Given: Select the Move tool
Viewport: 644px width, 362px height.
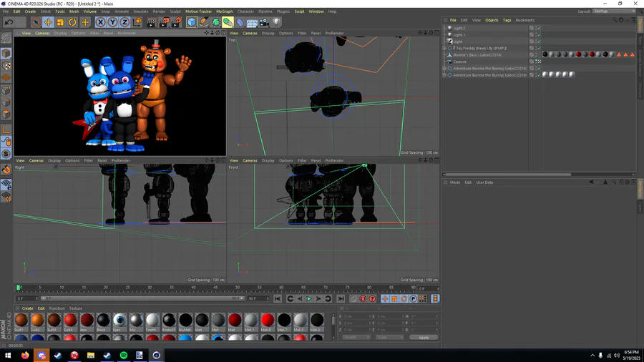Looking at the screenshot, I should (48, 22).
